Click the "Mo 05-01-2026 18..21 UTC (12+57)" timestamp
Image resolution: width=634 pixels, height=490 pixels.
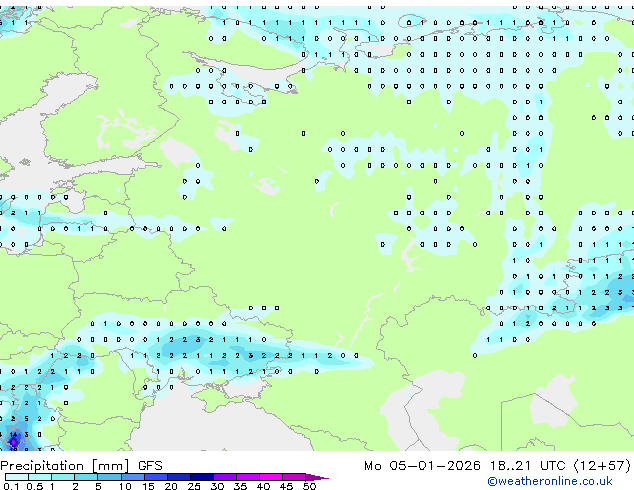pos(497,466)
